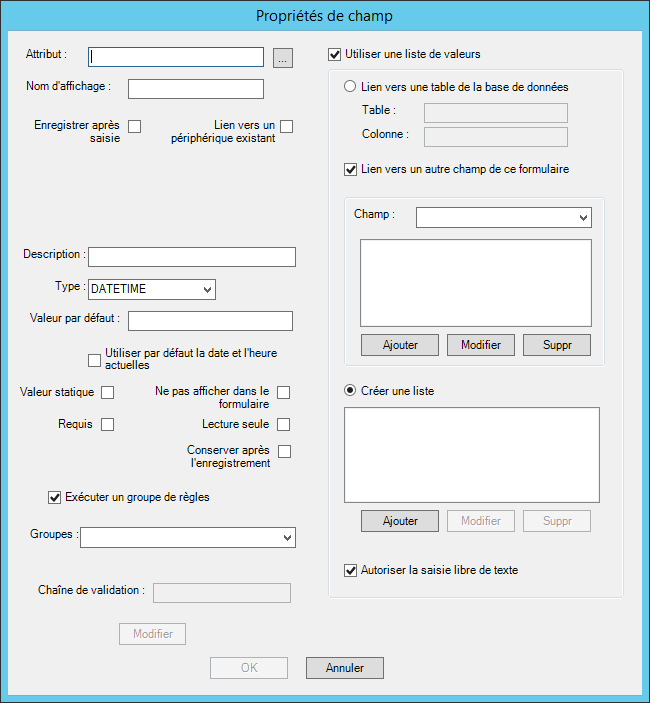This screenshot has width=650, height=703.
Task: Mark the field as Requis
Action: [x=108, y=424]
